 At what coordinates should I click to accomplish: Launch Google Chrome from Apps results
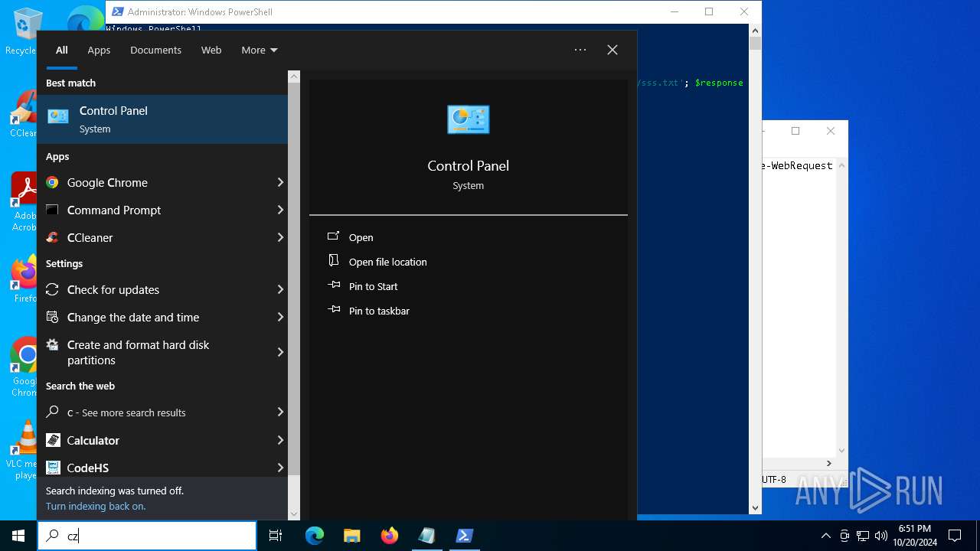[x=157, y=182]
